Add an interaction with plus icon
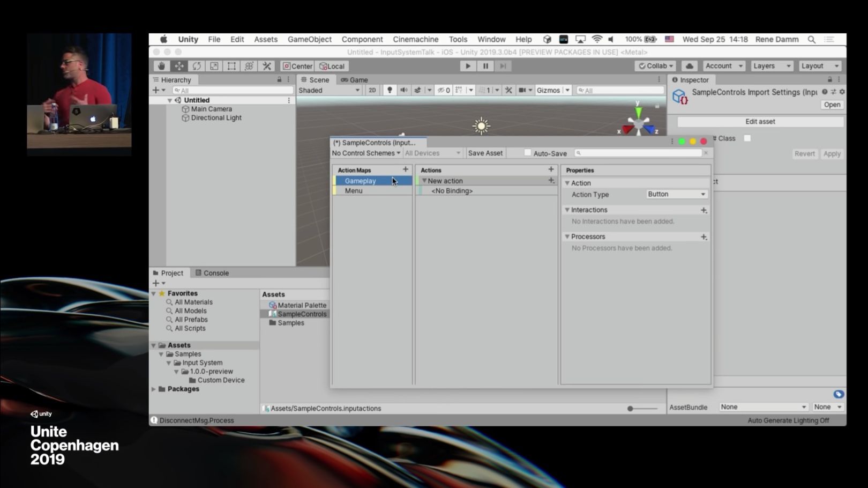 704,210
